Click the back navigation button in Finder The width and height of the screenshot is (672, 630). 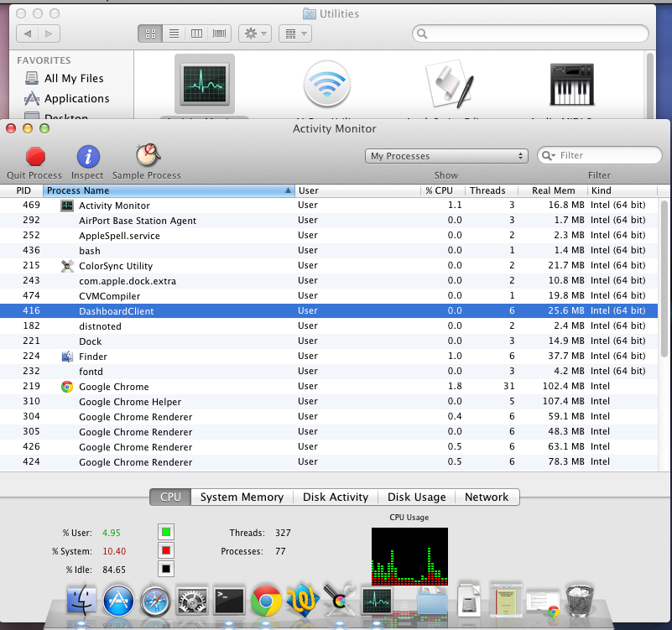[x=27, y=34]
